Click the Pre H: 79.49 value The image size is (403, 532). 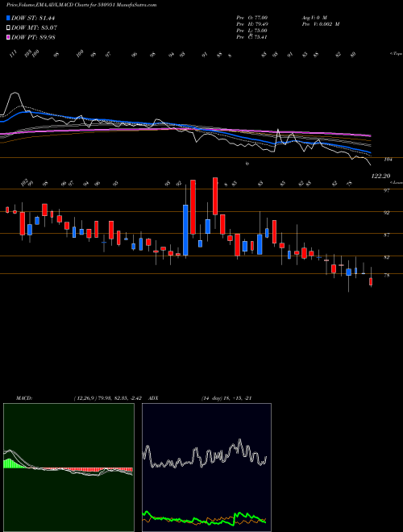click(x=252, y=23)
